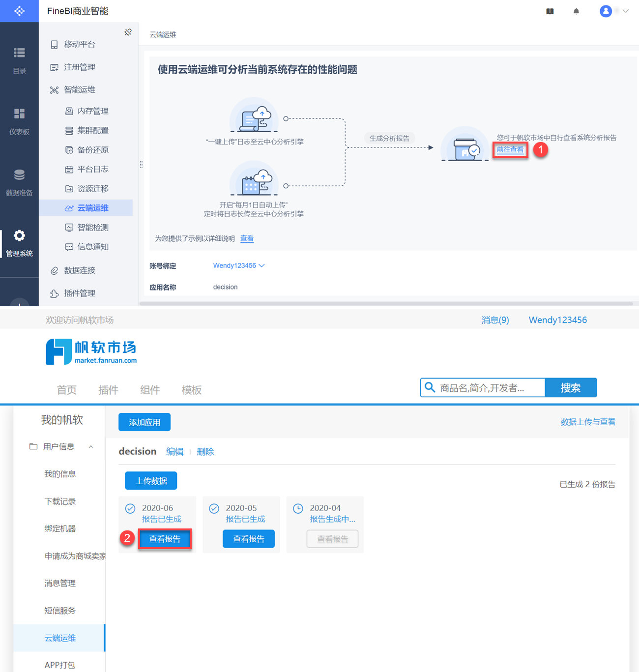The image size is (639, 672).
Task: Click 编辑 link for decision app
Action: point(175,452)
